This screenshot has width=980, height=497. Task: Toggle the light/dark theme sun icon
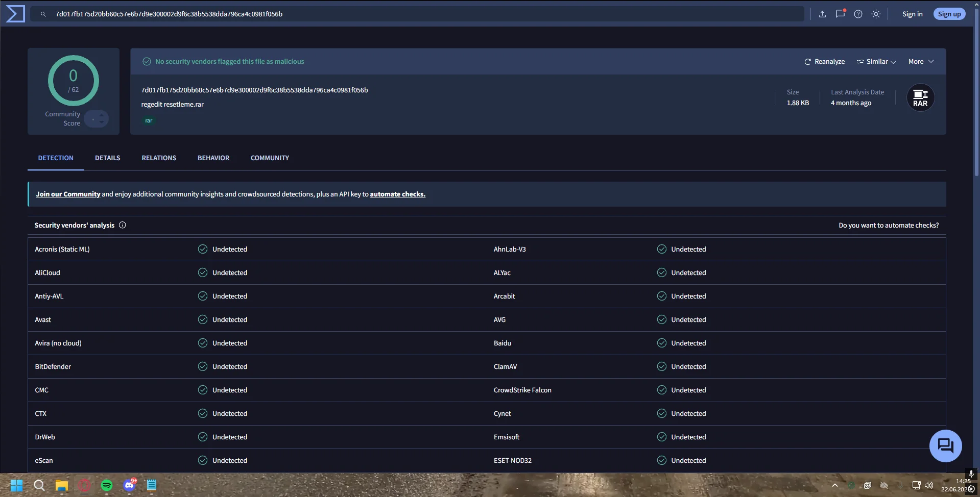876,14
